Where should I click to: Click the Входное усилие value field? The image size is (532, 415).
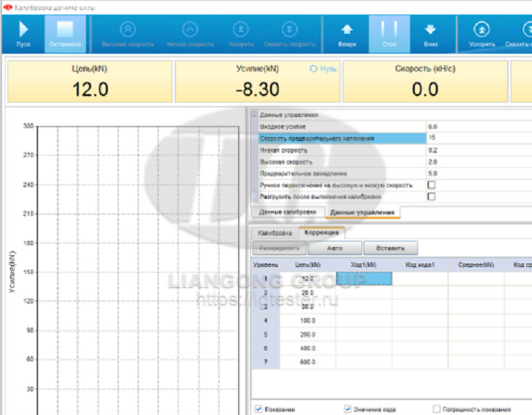(477, 127)
